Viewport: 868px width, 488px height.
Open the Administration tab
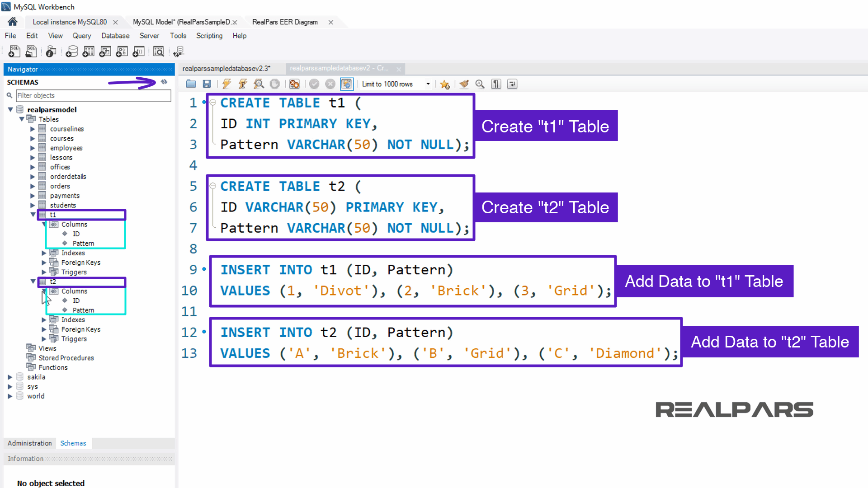coord(30,443)
